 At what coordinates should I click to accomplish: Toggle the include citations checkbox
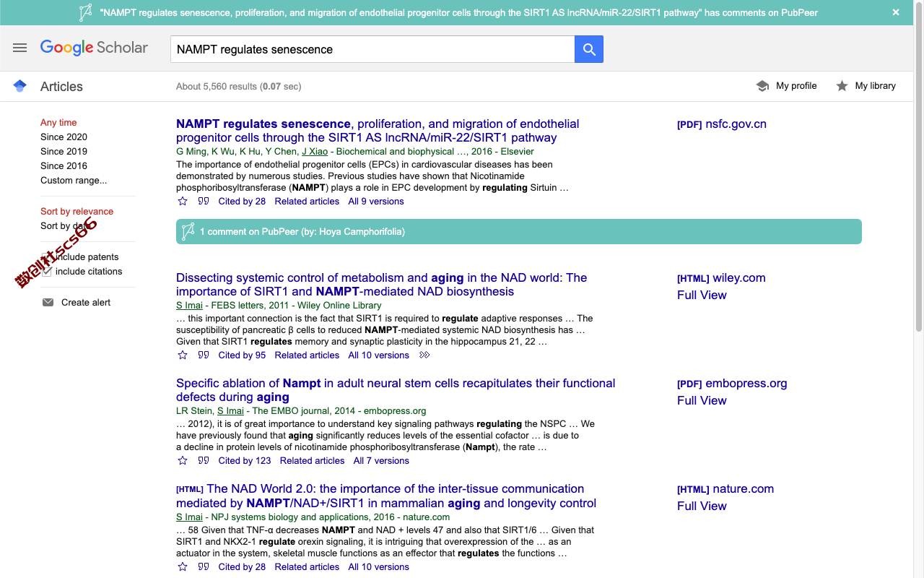coord(47,272)
